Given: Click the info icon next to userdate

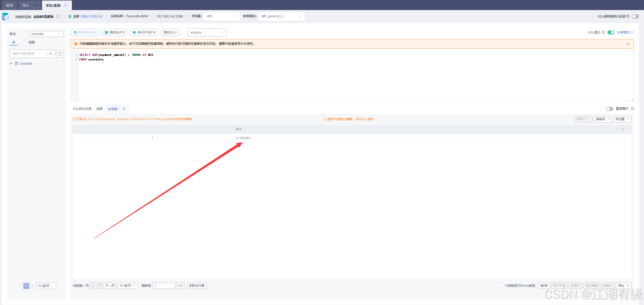Looking at the screenshot, I should click(x=58, y=16).
